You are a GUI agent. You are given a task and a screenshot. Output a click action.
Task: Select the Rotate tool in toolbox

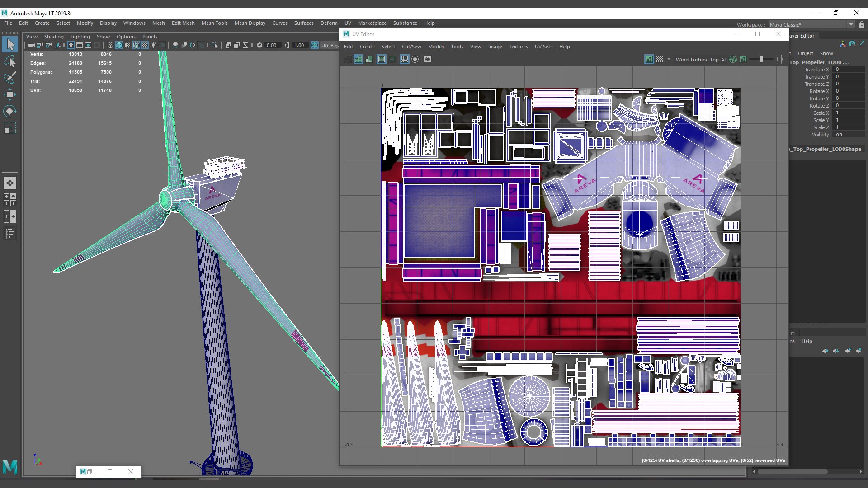click(x=10, y=111)
